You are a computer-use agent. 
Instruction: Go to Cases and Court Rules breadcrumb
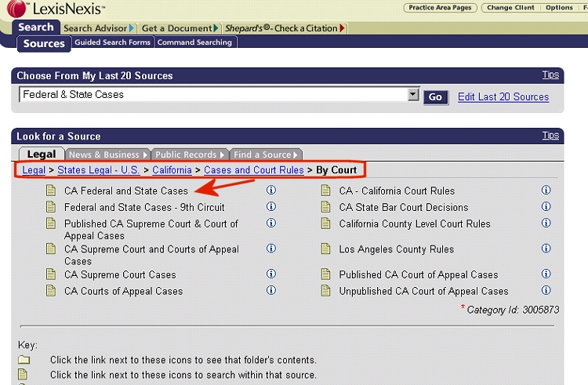[x=254, y=170]
